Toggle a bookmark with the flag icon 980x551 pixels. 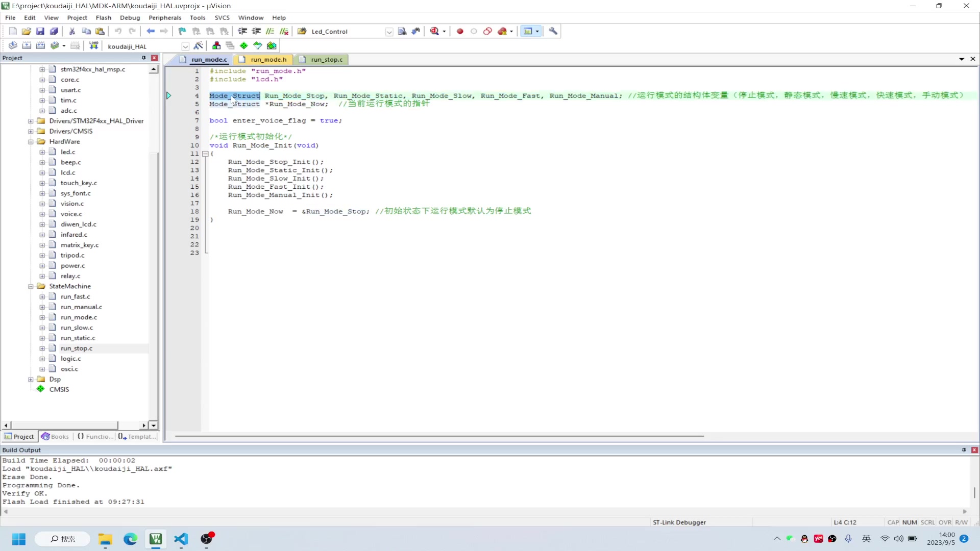coord(182,31)
